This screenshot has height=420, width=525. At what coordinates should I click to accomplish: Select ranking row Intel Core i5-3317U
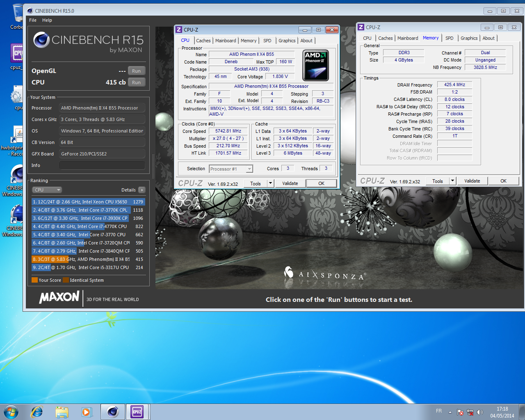pos(88,267)
